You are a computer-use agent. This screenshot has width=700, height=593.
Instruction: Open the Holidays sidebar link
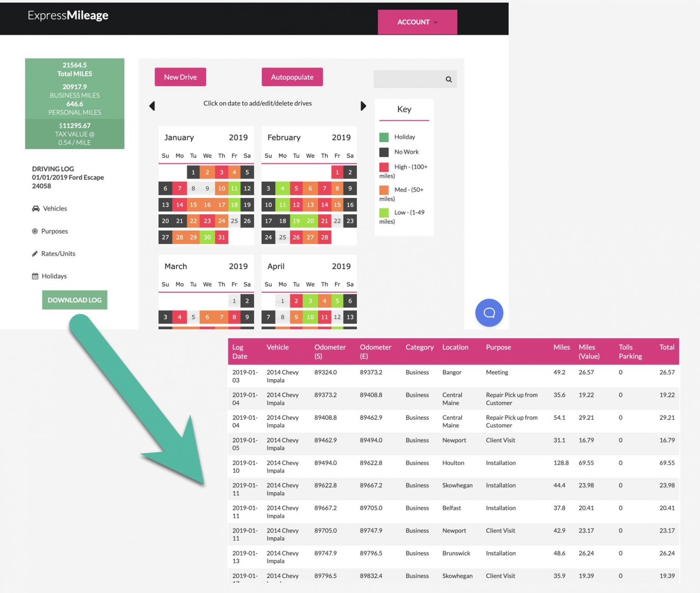coord(54,276)
